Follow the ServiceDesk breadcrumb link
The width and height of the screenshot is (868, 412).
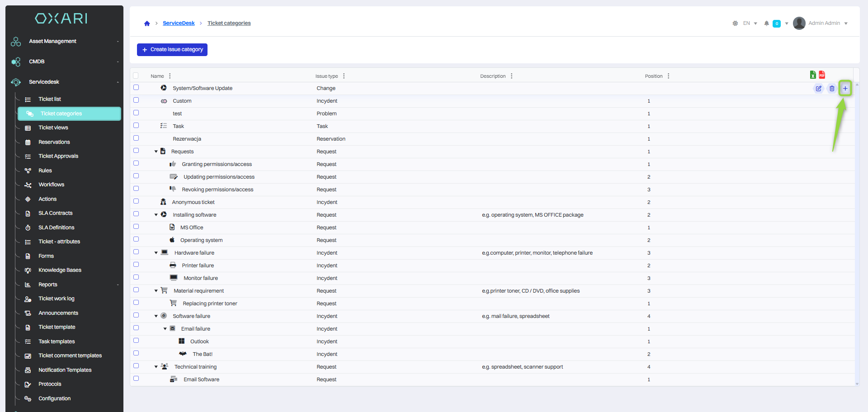179,23
